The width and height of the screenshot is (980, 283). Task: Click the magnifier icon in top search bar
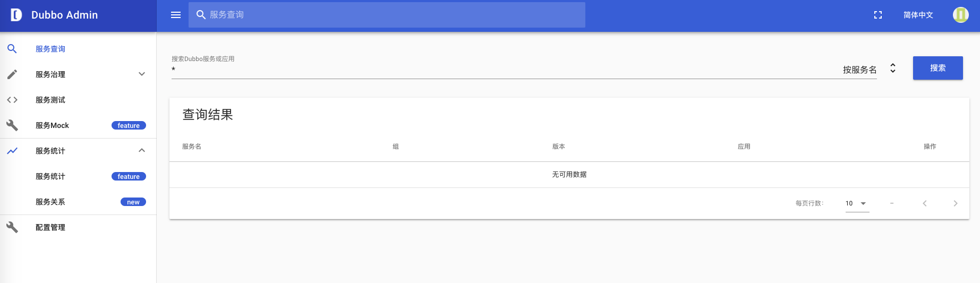tap(201, 15)
